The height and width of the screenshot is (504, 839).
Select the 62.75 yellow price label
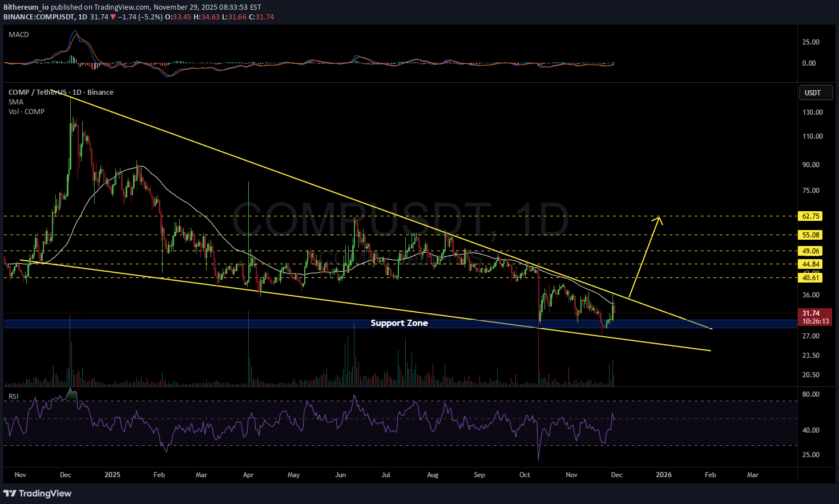(810, 216)
